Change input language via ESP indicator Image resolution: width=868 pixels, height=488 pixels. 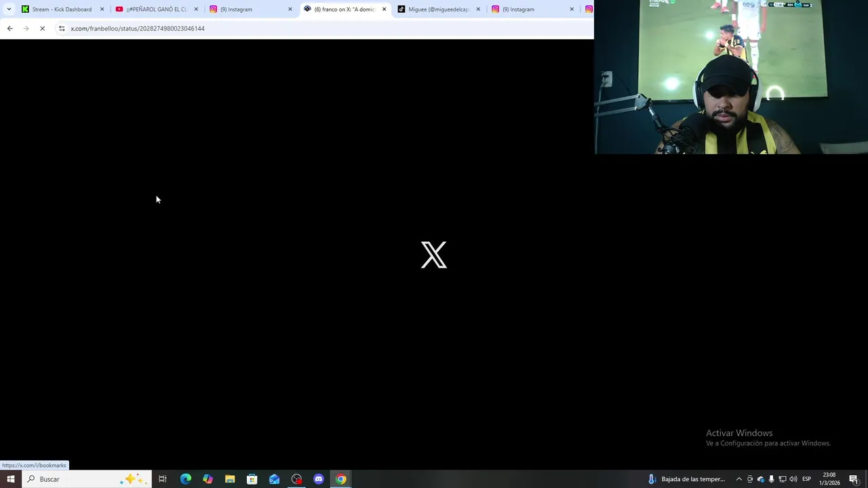[807, 479]
